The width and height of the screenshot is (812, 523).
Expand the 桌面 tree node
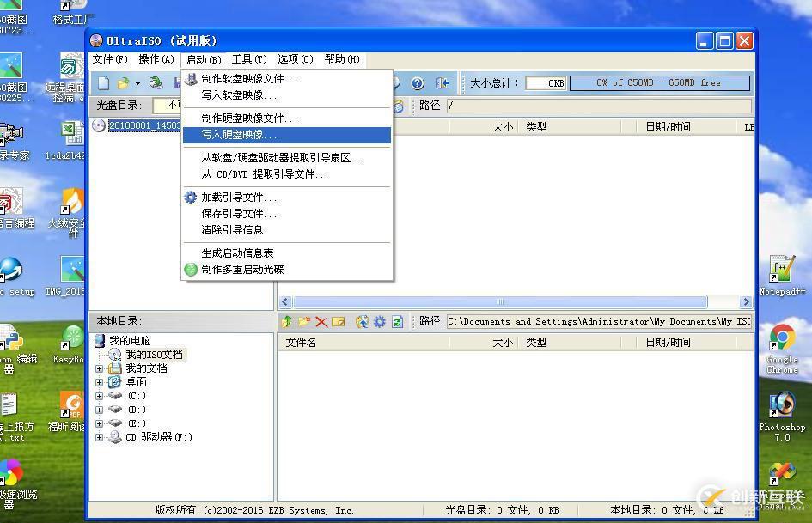[x=99, y=383]
